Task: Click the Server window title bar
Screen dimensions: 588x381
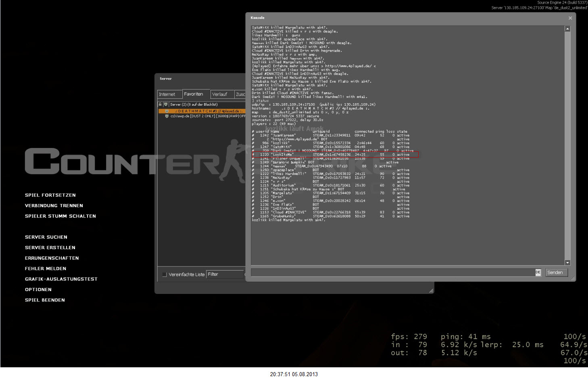Action: 200,79
